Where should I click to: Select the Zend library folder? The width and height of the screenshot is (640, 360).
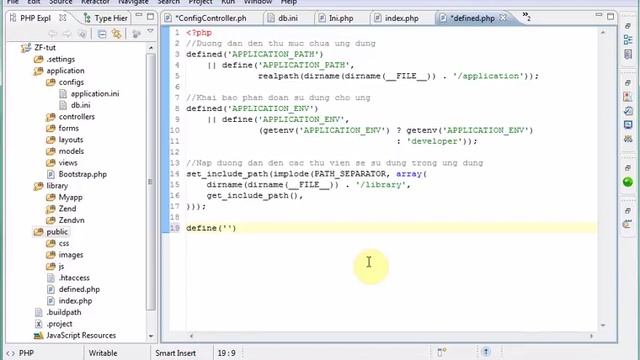67,209
